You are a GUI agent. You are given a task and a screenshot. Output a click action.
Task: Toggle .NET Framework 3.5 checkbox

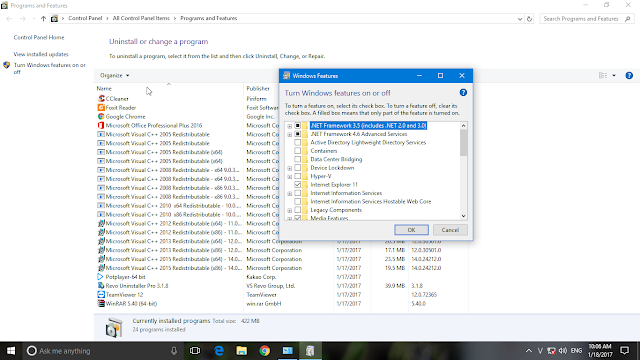tap(298, 126)
